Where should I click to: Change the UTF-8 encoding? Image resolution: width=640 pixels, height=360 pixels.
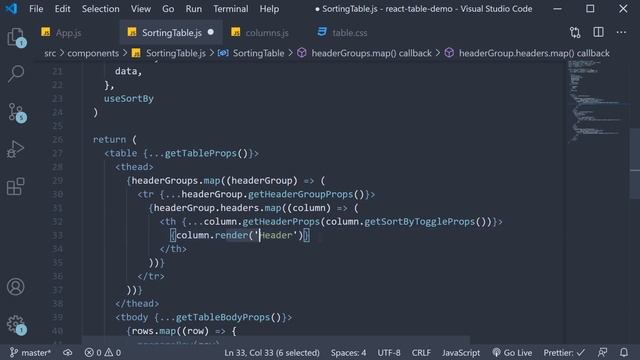389,352
